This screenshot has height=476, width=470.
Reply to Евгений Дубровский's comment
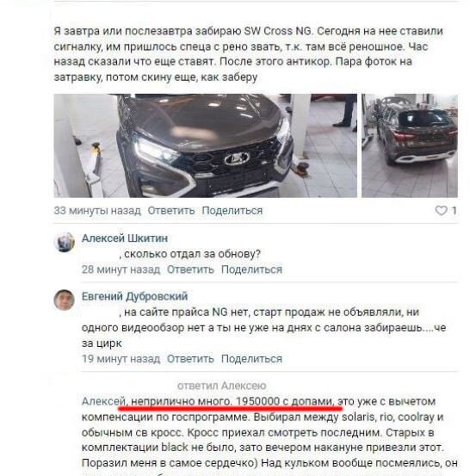point(190,359)
